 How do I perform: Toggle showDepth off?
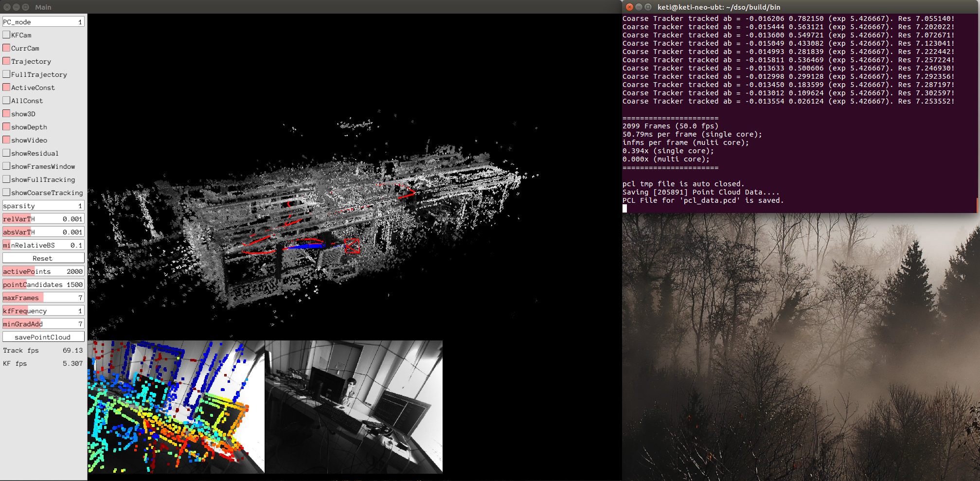coord(6,126)
